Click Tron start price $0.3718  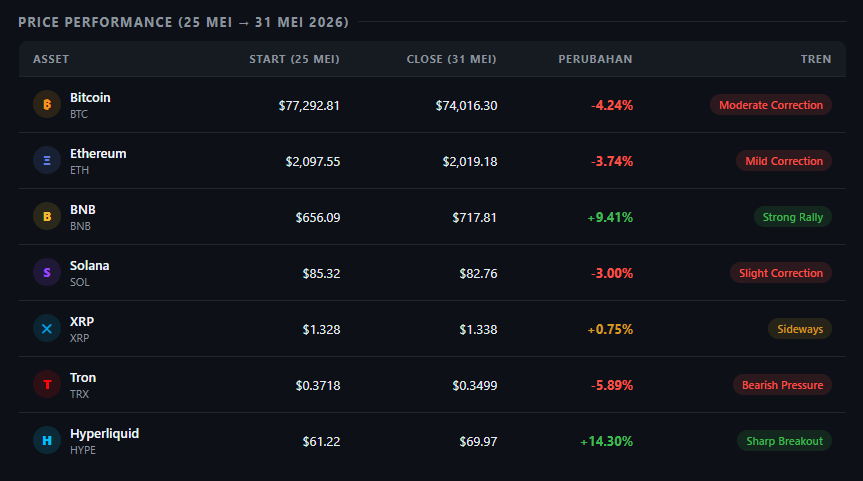point(318,386)
